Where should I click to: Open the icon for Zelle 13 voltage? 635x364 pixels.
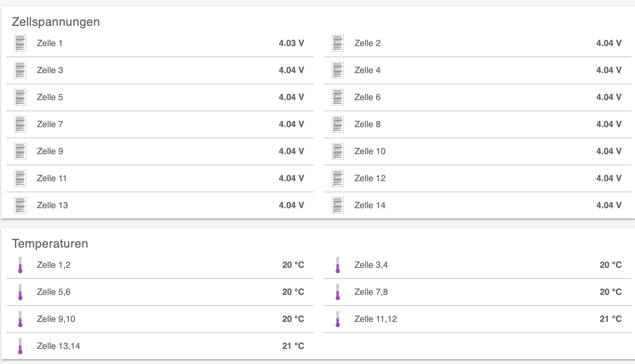coord(20,205)
